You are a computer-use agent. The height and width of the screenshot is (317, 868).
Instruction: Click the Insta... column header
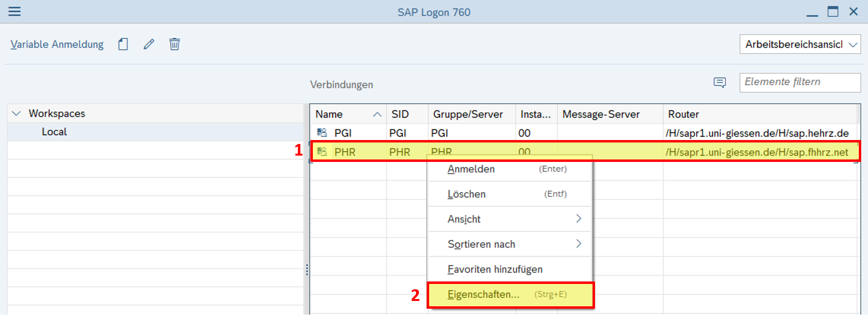(536, 114)
